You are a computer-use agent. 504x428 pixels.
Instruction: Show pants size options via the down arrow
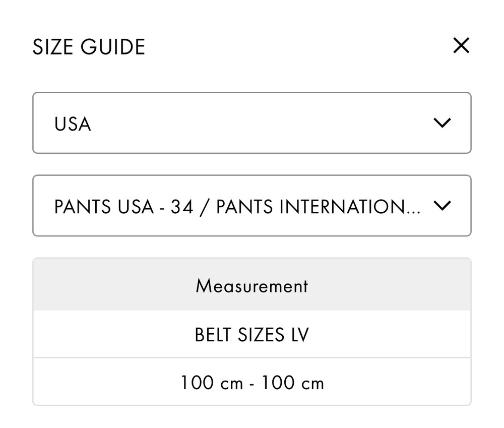442,205
